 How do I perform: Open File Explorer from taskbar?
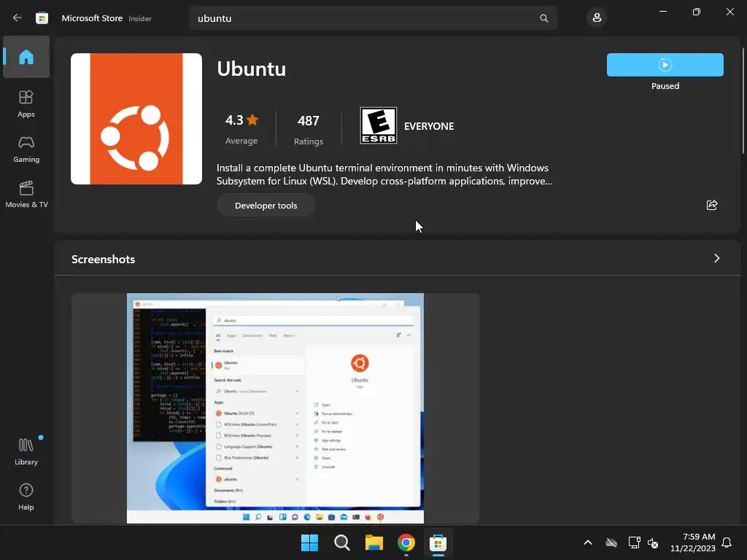[x=374, y=542]
